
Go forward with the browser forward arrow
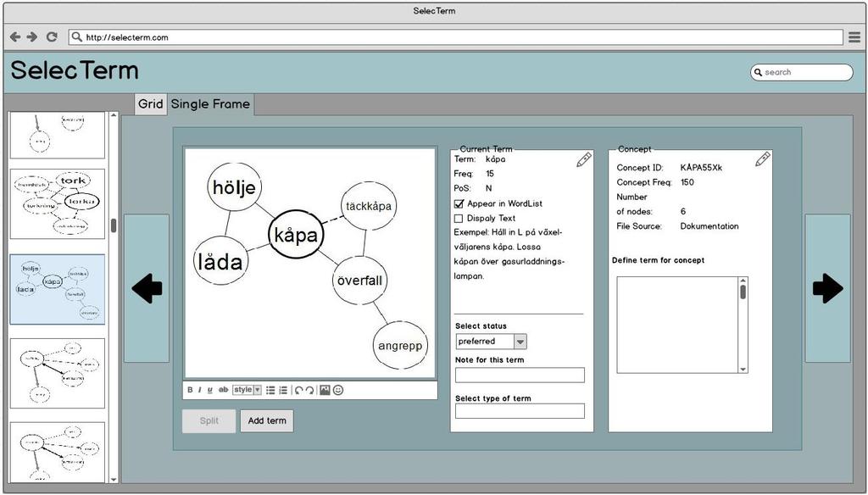32,37
